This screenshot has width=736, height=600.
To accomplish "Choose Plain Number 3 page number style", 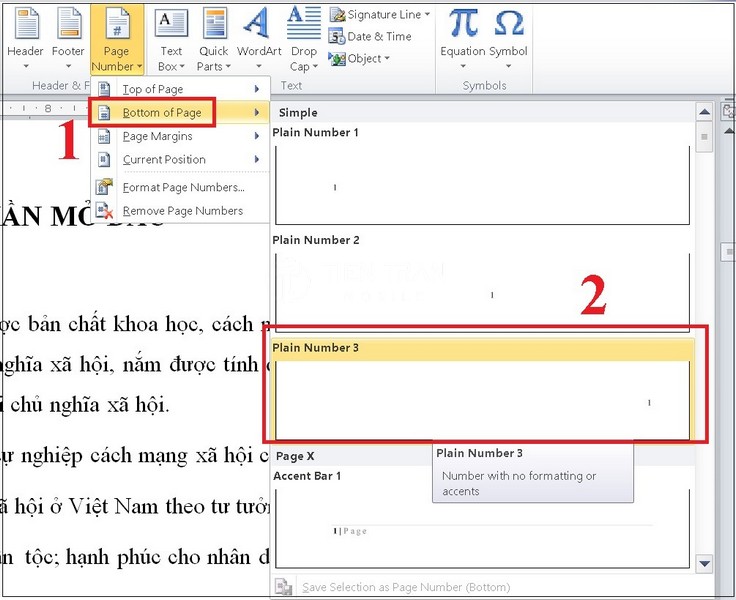I will [x=482, y=400].
